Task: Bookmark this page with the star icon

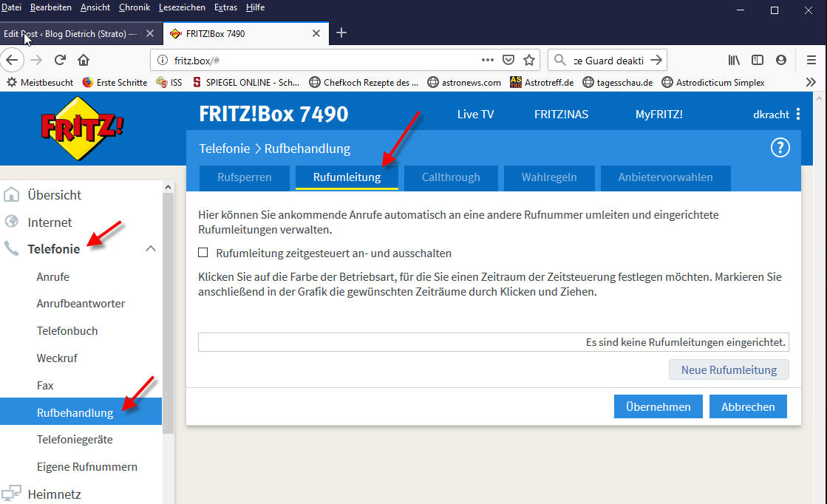Action: 529,60
